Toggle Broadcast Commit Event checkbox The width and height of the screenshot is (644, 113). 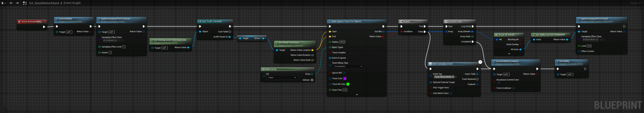pos(499,82)
